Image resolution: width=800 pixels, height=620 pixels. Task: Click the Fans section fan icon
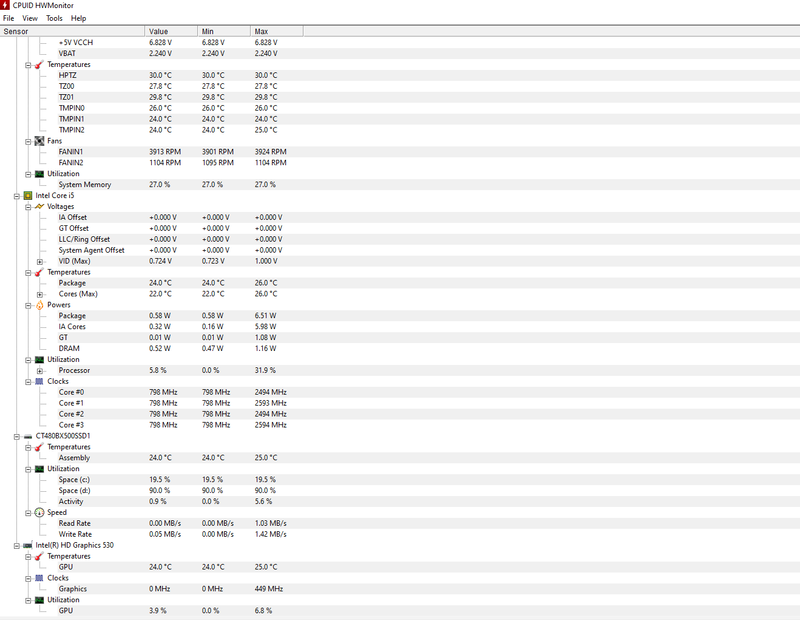click(x=39, y=141)
